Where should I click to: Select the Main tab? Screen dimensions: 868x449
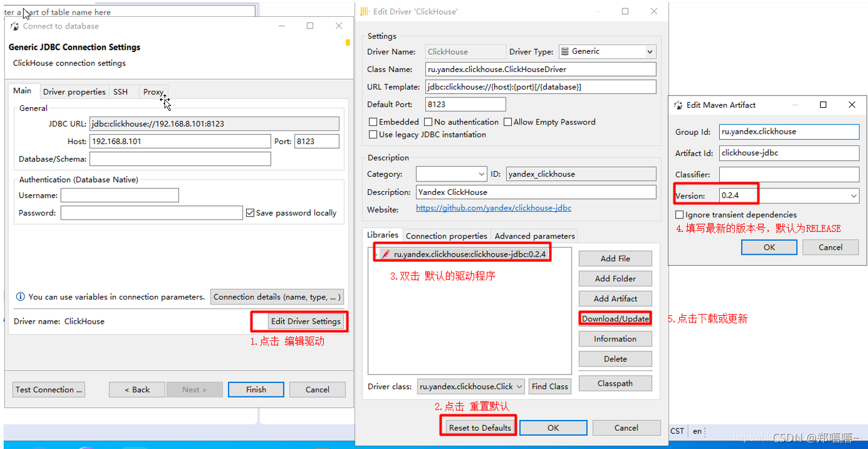point(22,91)
